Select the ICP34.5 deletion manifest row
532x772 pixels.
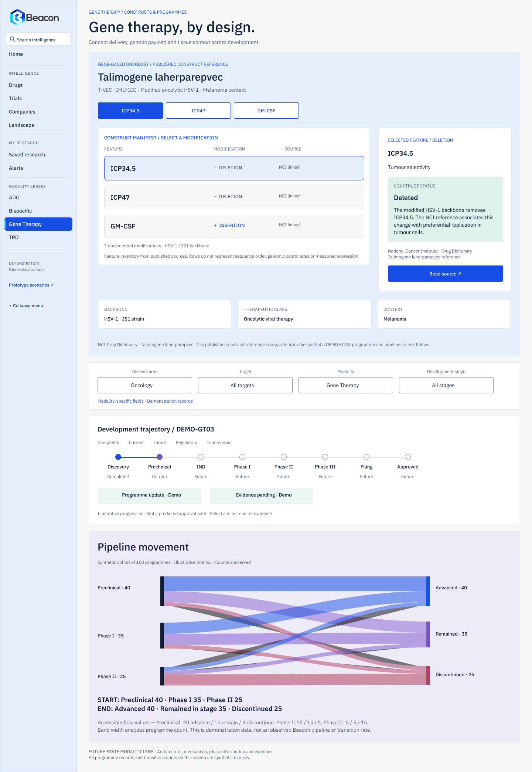(234, 168)
